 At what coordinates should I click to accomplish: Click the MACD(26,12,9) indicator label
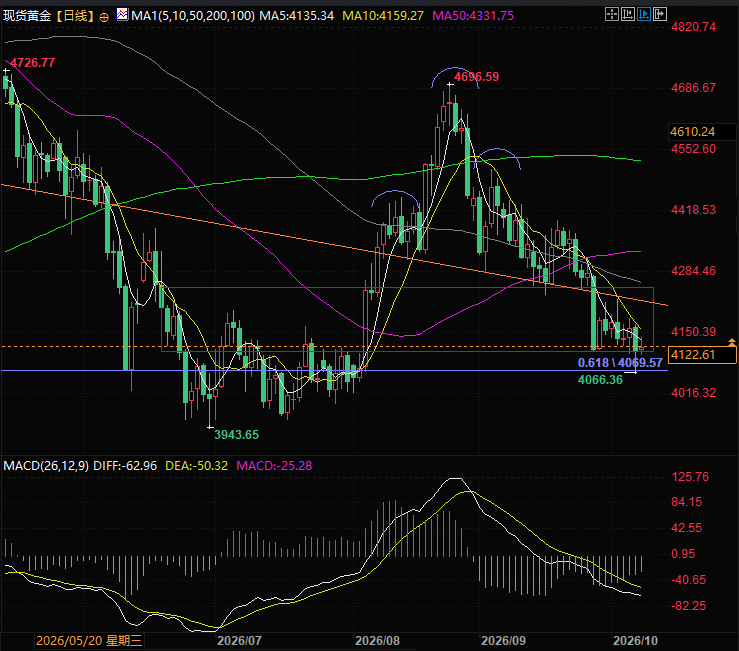[x=46, y=466]
